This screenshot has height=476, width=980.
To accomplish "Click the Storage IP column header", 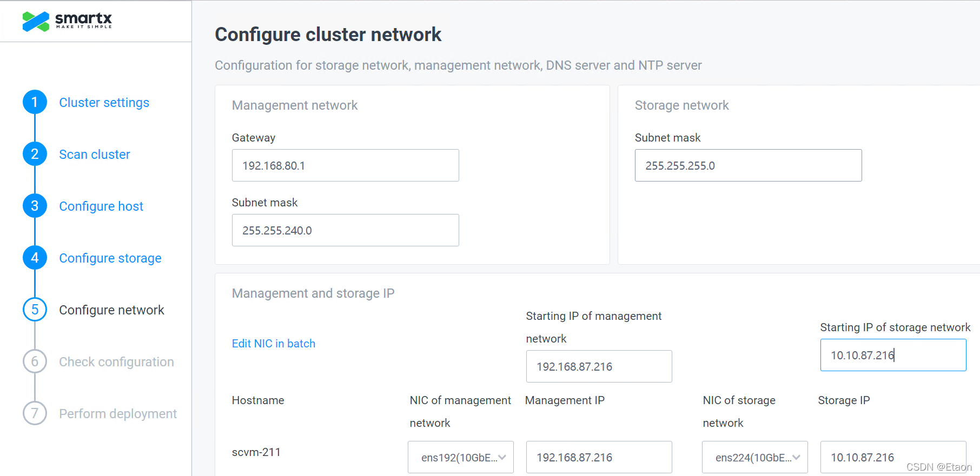I will [844, 400].
